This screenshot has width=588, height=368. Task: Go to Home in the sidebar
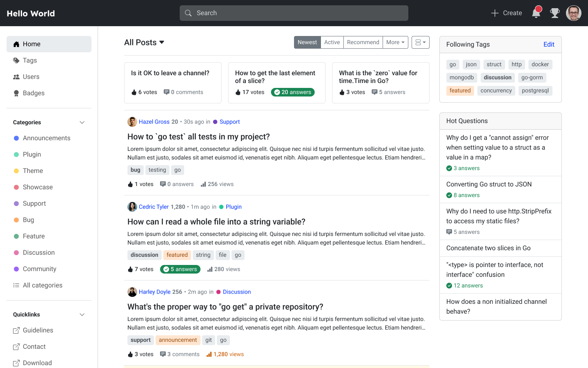click(x=49, y=44)
